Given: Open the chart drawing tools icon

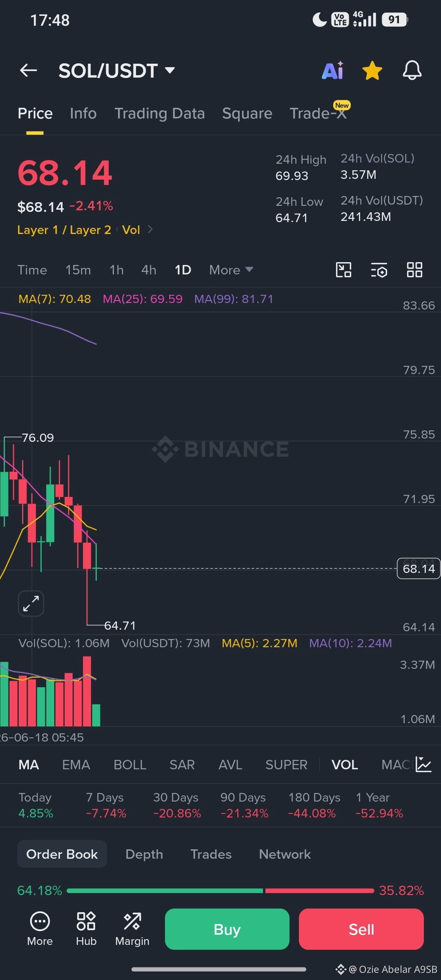Looking at the screenshot, I should (343, 270).
